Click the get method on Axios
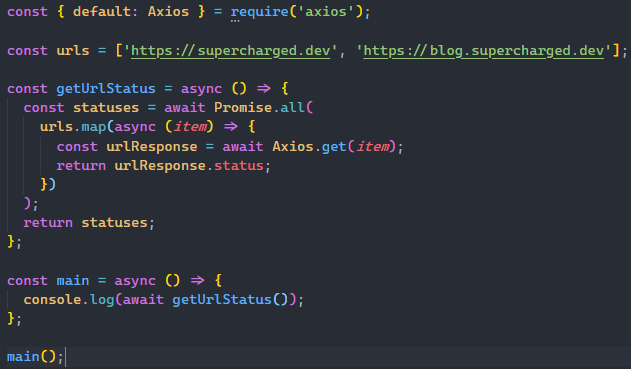This screenshot has width=631, height=369. click(x=334, y=146)
